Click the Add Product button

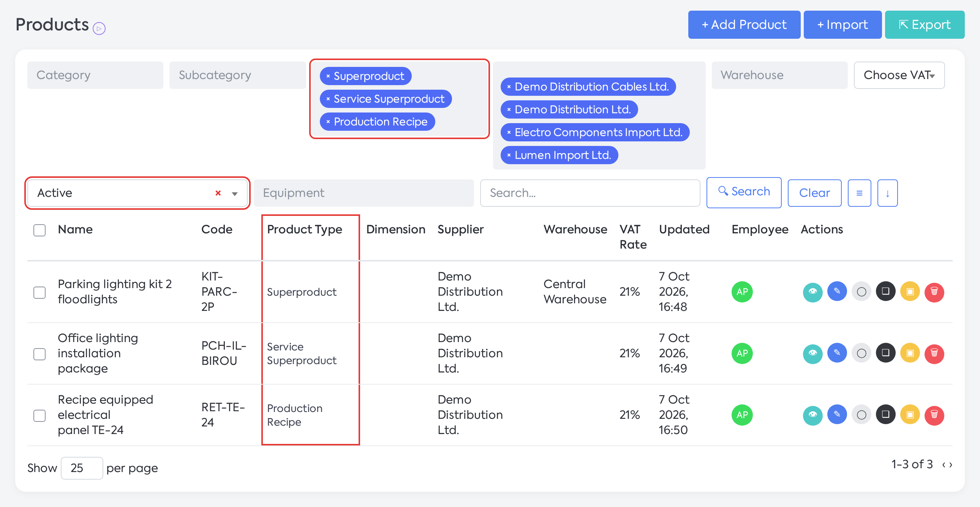point(744,25)
